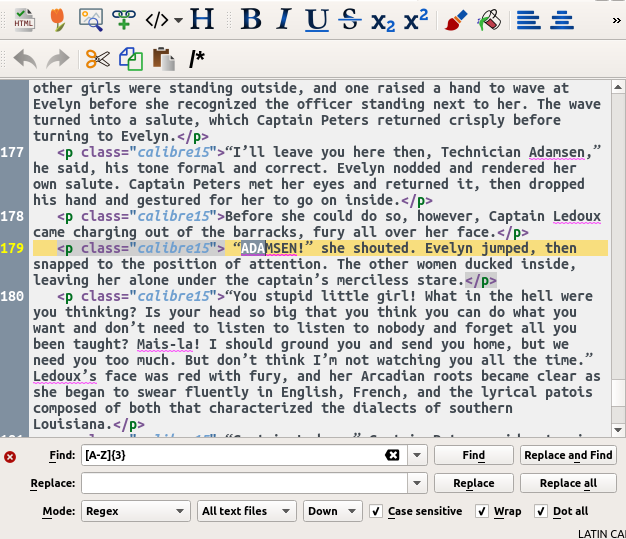Click the insert hyperlink icon
Viewport: 626px width, 539px height.
[x=124, y=19]
